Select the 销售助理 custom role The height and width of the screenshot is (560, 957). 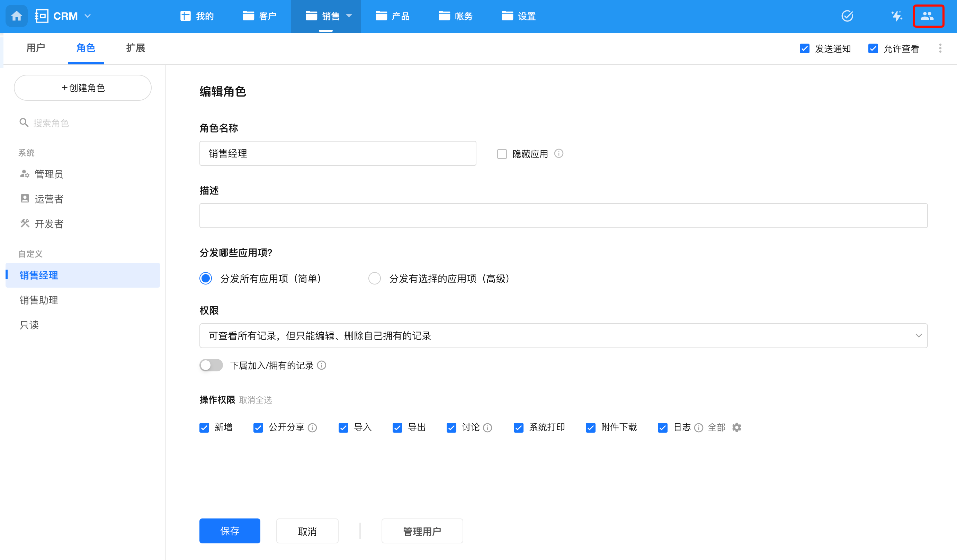point(83,300)
